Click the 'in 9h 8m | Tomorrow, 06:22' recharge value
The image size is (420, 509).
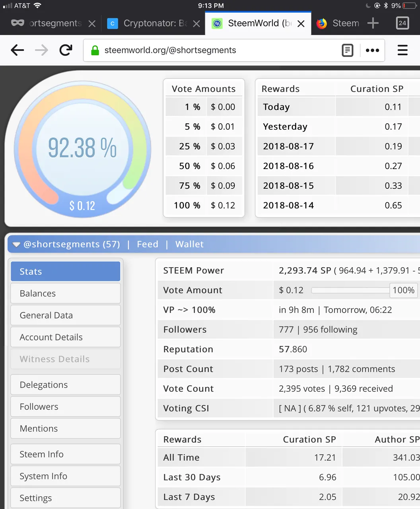pyautogui.click(x=335, y=310)
